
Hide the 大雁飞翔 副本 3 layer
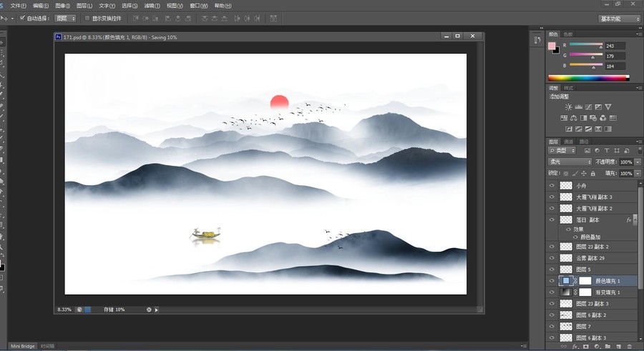click(x=552, y=197)
